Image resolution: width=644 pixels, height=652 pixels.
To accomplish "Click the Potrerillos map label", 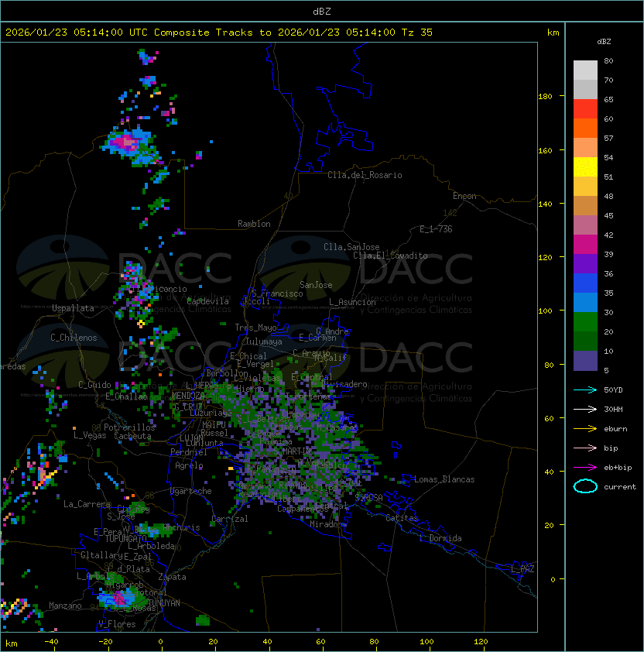I will 129,427.
